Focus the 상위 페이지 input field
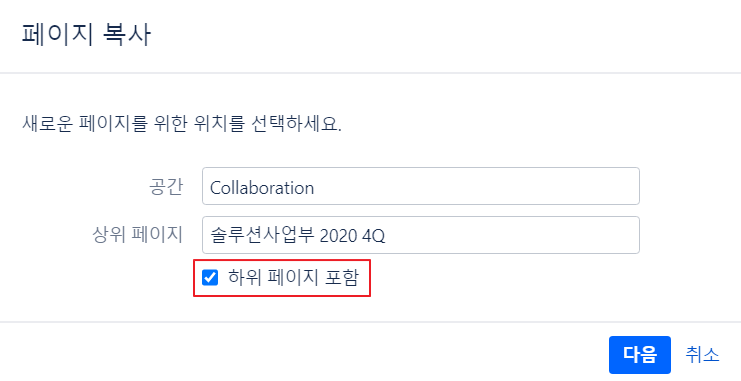 coord(421,235)
